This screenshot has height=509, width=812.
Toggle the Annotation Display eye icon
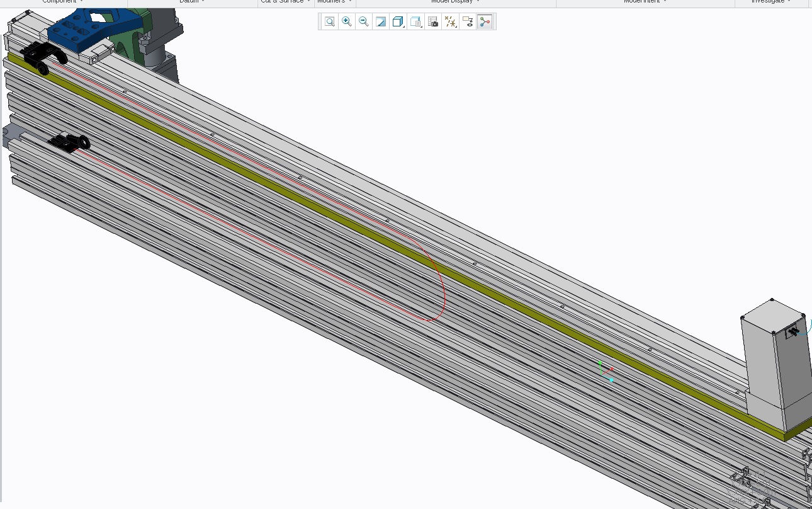point(468,21)
